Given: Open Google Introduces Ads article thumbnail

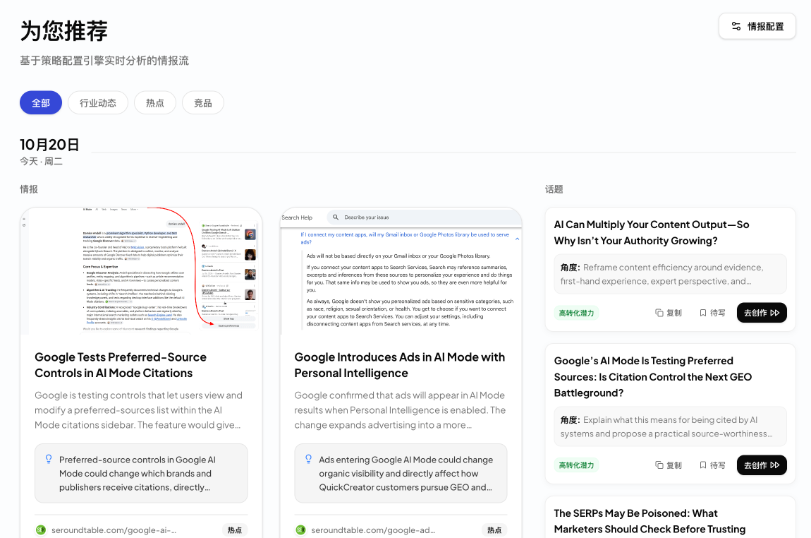Looking at the screenshot, I should pyautogui.click(x=401, y=271).
